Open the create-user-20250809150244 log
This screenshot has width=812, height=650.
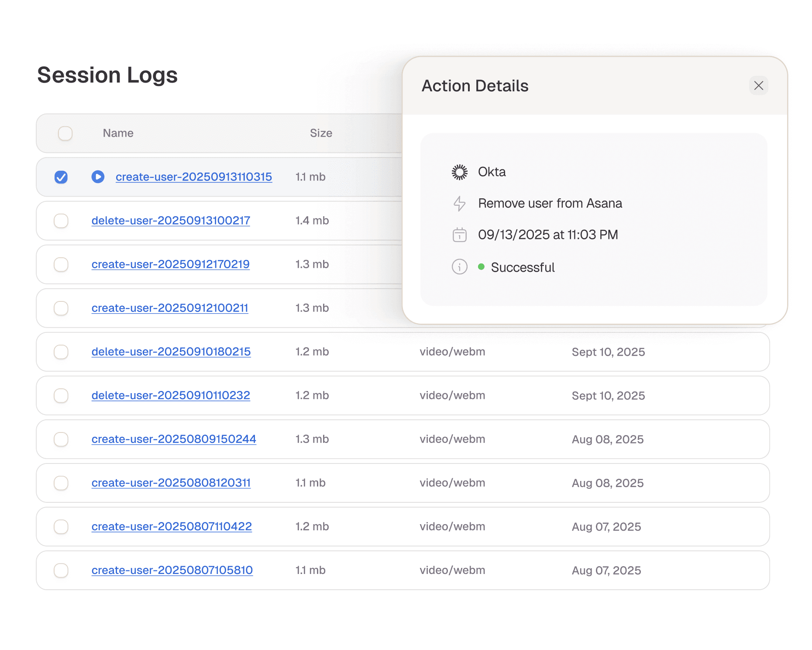[x=173, y=439]
